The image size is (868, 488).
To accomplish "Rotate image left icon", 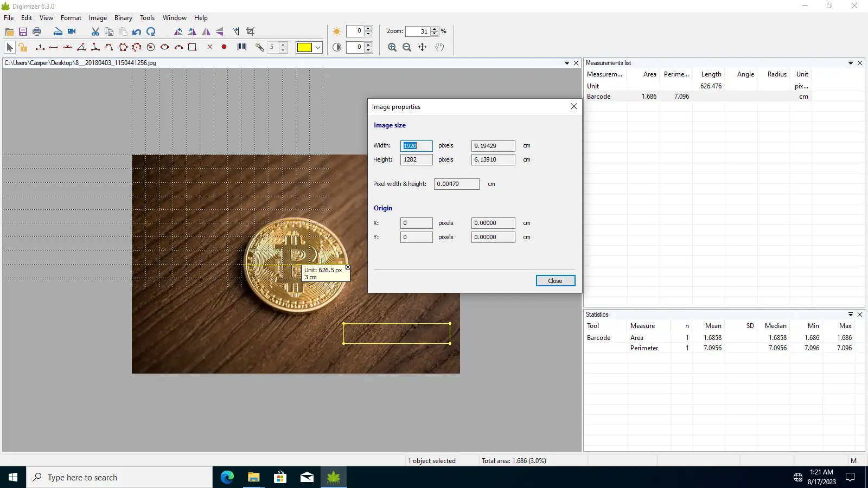I will (x=178, y=32).
